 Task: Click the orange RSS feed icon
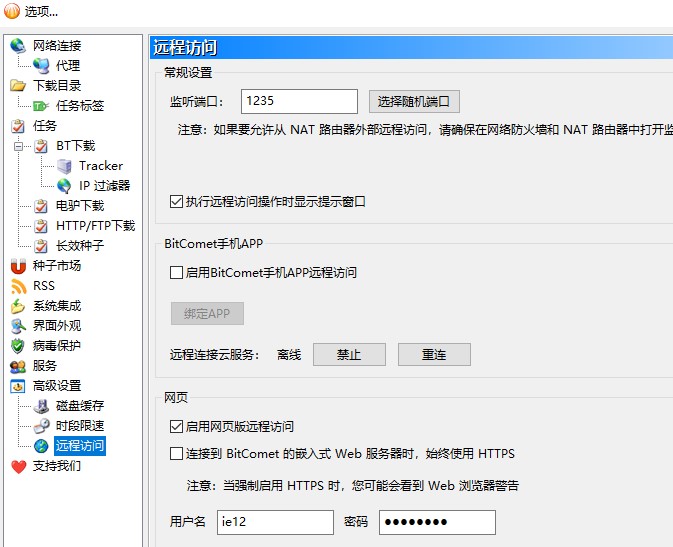[x=18, y=286]
